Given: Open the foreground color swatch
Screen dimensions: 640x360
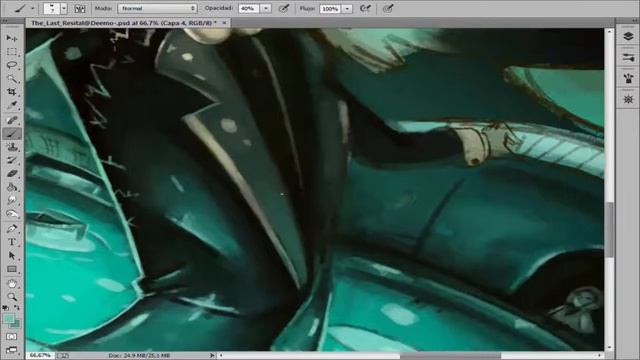Looking at the screenshot, I should 9,319.
